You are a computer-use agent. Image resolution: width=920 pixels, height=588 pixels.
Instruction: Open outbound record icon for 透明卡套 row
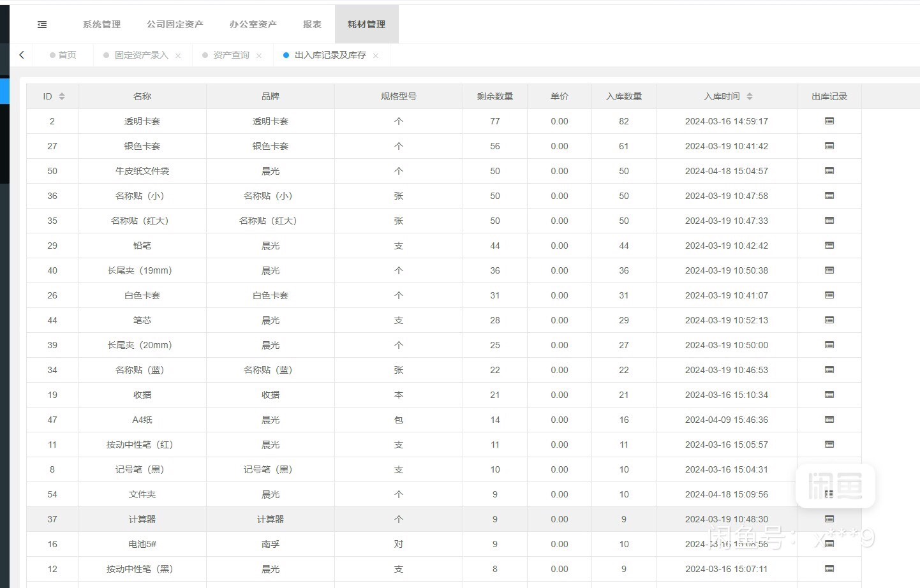pyautogui.click(x=829, y=121)
